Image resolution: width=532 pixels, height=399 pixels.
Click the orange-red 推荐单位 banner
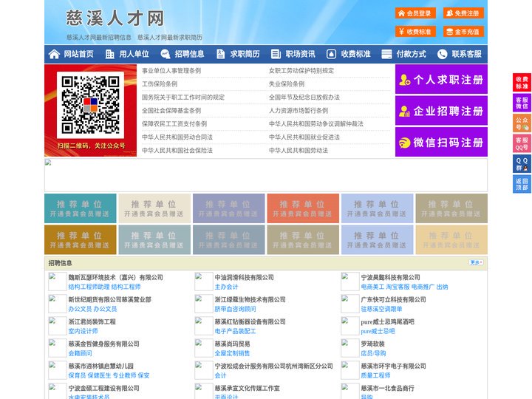click(303, 208)
